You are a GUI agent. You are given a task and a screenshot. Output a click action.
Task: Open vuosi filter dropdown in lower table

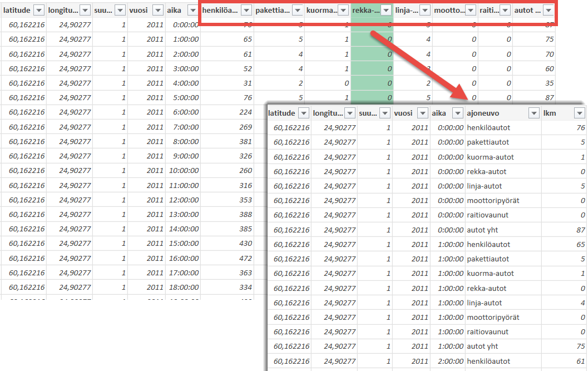[422, 113]
